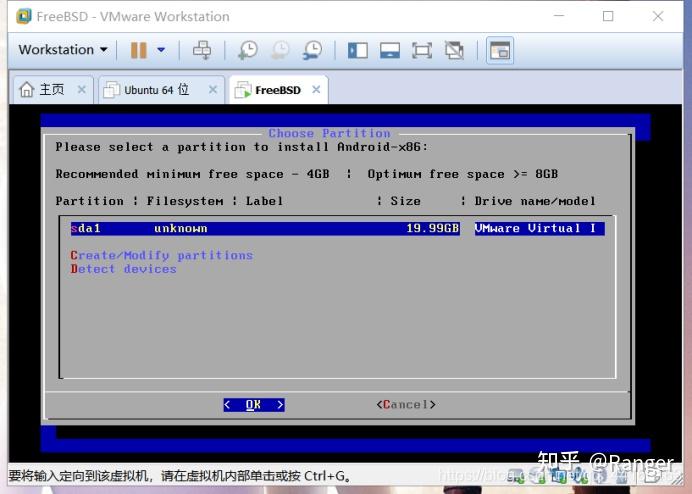Close the VMware Workstation window

click(x=658, y=16)
